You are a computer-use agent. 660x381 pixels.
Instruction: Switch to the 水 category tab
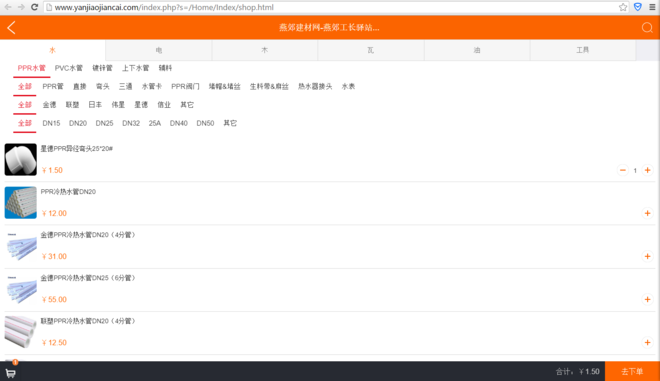point(53,50)
